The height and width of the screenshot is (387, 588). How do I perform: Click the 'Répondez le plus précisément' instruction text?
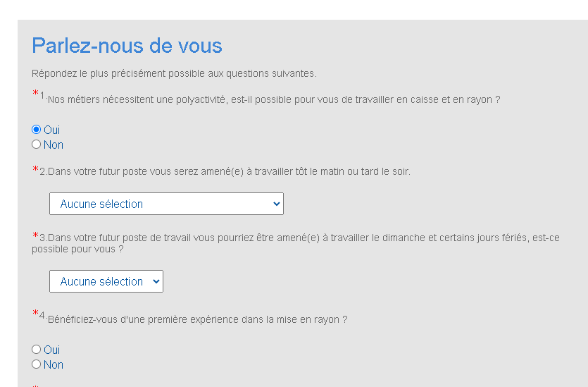tap(174, 73)
